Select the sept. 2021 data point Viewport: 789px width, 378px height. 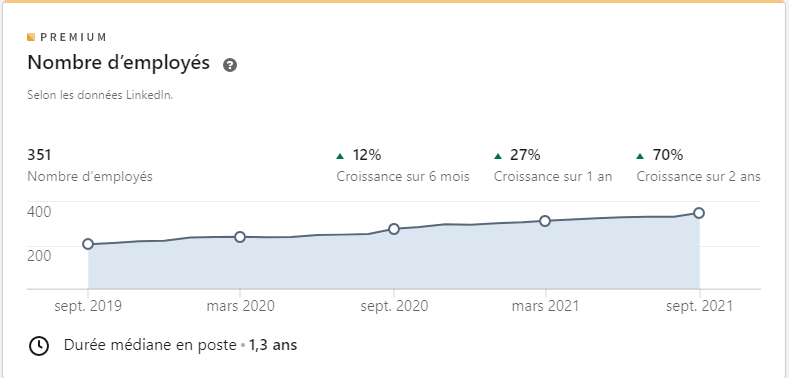(x=699, y=213)
